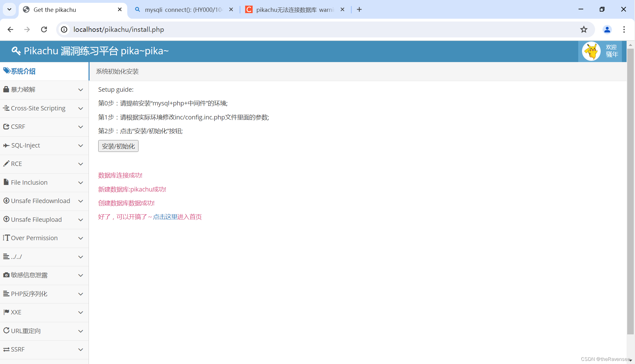Viewport: 635px width, 364px height.
Task: Expand the Cross-Site Scripting chevron
Action: coord(80,109)
